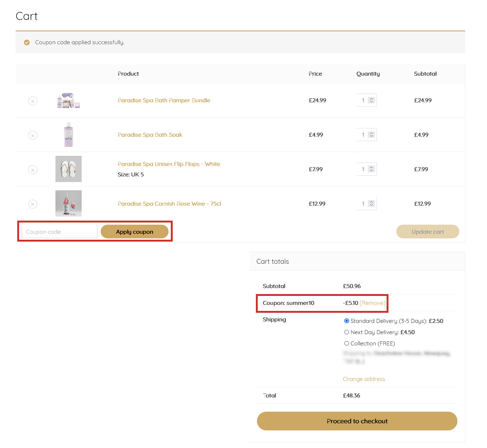Remove the Flip Flops item from cart
The width and height of the screenshot is (487, 448).
click(x=33, y=170)
